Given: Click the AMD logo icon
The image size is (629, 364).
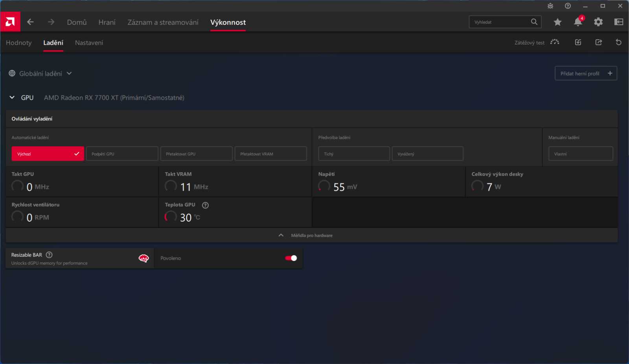Looking at the screenshot, I should pyautogui.click(x=10, y=22).
